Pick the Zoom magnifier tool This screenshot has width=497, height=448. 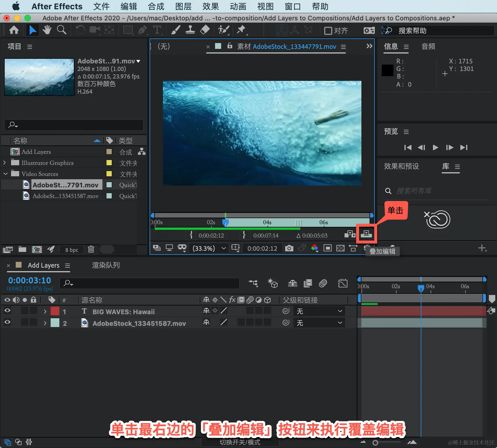[x=61, y=30]
